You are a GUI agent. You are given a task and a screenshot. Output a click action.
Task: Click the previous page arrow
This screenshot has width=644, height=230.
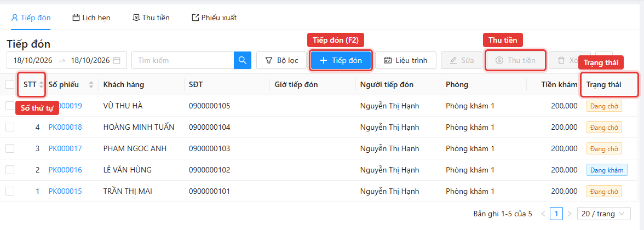543,214
